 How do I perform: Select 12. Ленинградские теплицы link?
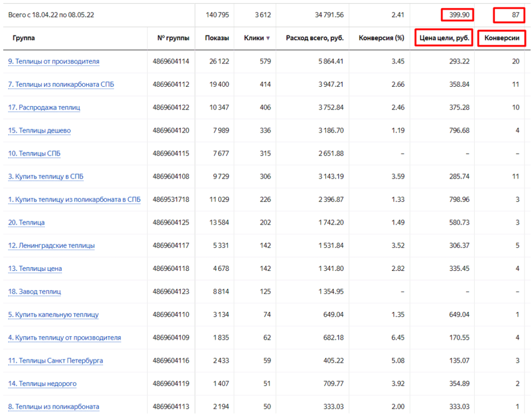(x=51, y=245)
